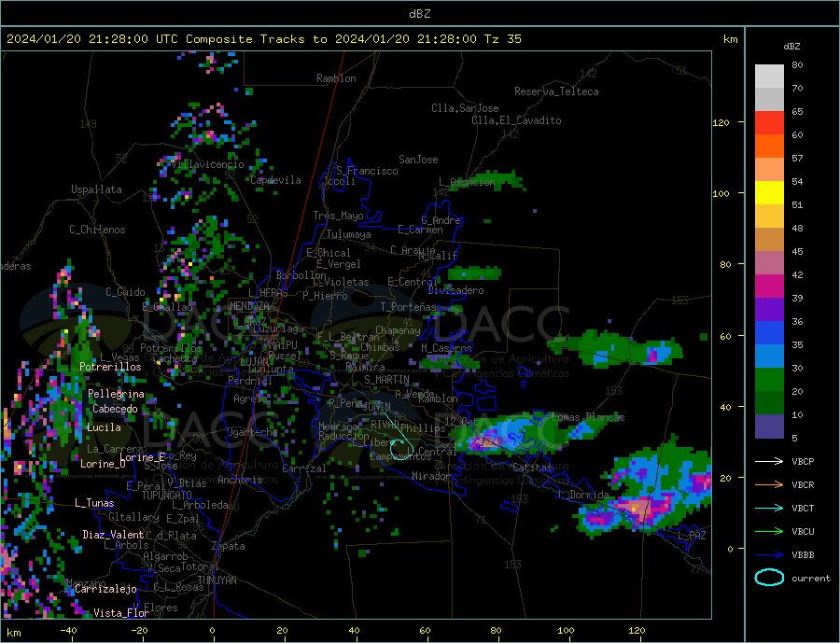Click the Ramblon label near top
The height and width of the screenshot is (643, 840).
tap(336, 78)
